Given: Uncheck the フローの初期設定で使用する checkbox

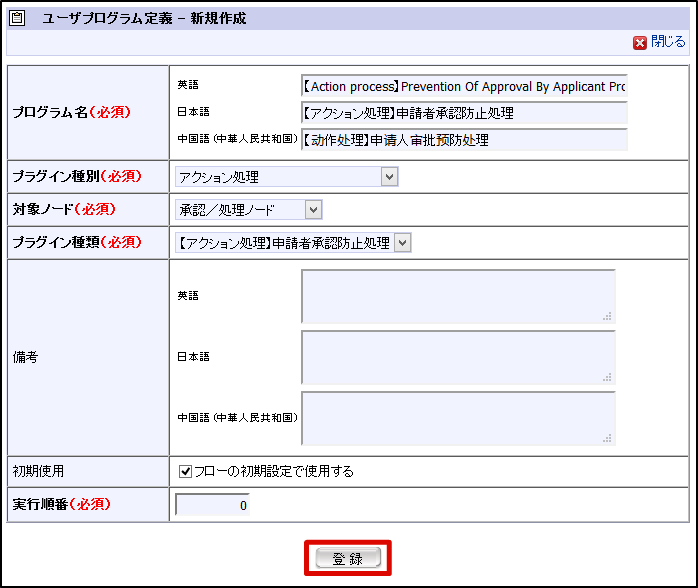Looking at the screenshot, I should coord(185,471).
